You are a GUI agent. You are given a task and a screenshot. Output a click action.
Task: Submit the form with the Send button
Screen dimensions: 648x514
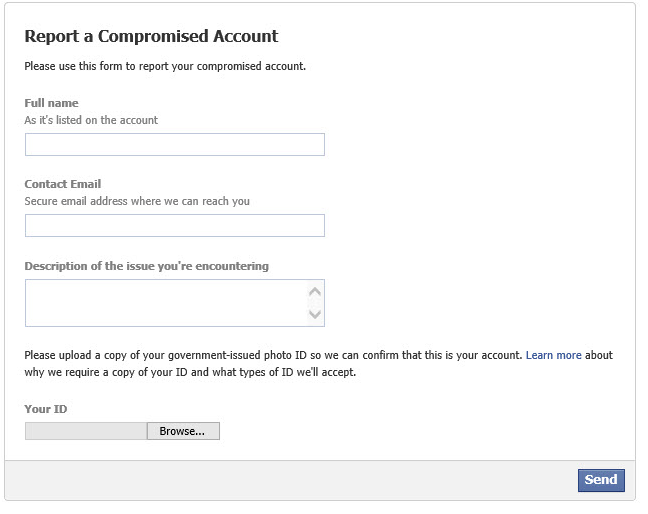(x=600, y=480)
